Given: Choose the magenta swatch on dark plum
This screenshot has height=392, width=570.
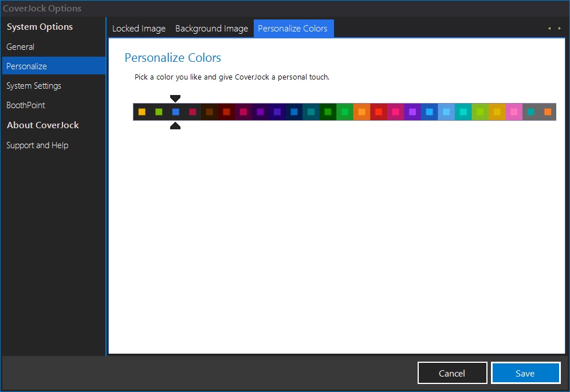Looking at the screenshot, I should click(x=243, y=112).
